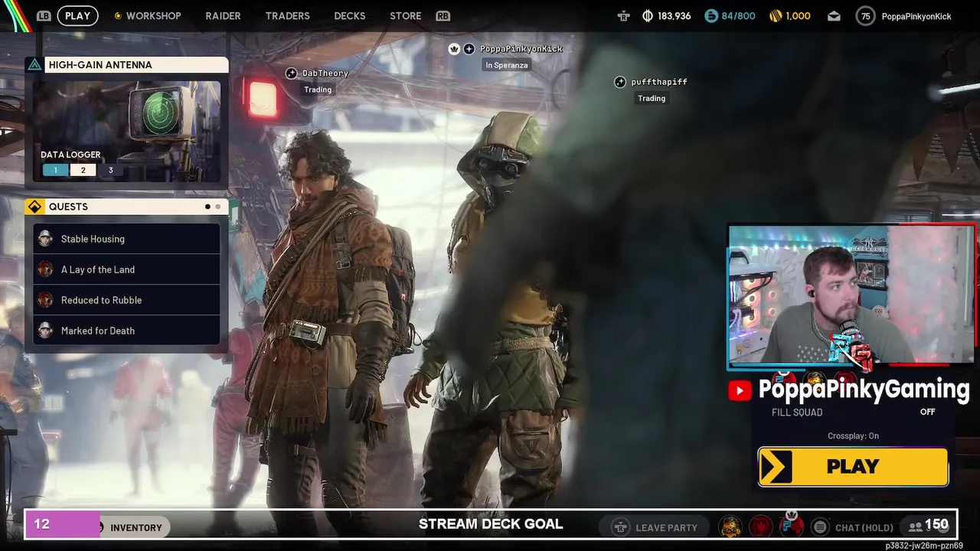Click the two-person friends icon beside 150
Screen dimensions: 980x551
coord(915,527)
